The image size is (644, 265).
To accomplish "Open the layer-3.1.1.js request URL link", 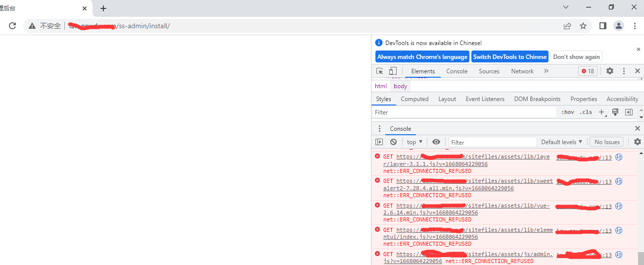I will click(466, 160).
